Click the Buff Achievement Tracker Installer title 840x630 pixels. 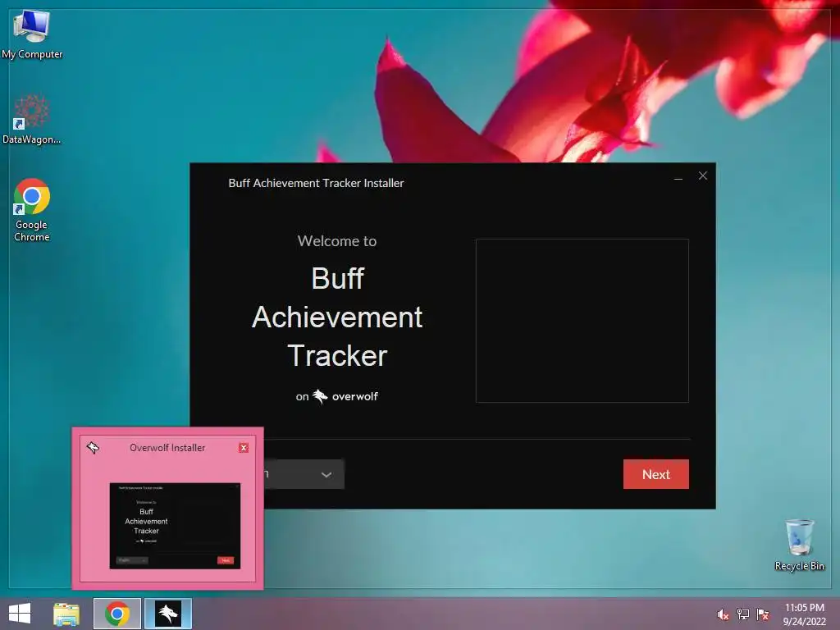[316, 183]
